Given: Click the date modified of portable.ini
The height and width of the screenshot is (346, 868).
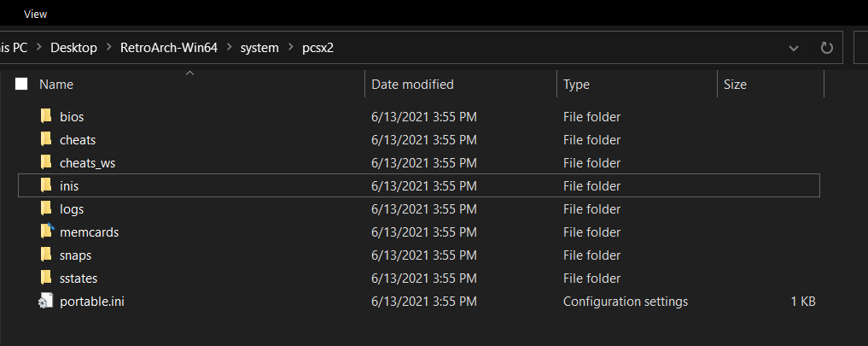Looking at the screenshot, I should tap(424, 302).
